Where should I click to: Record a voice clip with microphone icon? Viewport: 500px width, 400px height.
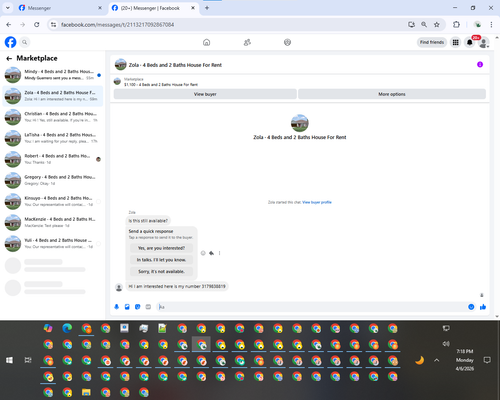[x=116, y=307]
